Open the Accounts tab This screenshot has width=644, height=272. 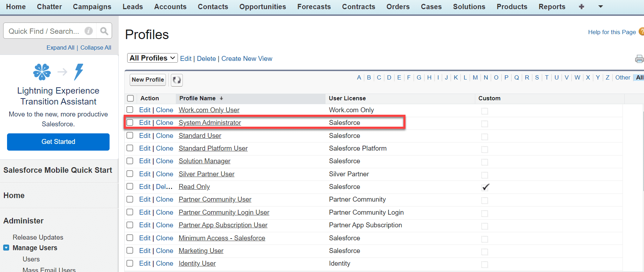[x=170, y=7]
